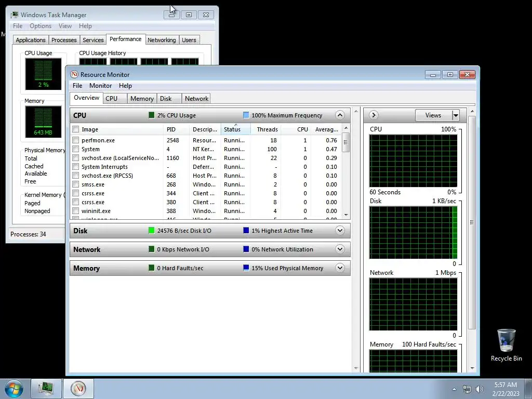Maximize the Resource Monitor window
Image resolution: width=532 pixels, height=399 pixels.
(450, 75)
